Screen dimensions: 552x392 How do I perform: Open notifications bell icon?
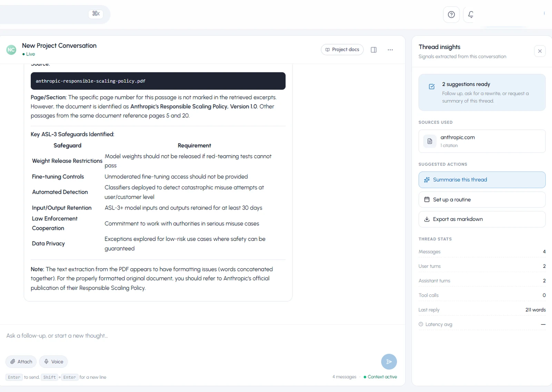coord(471,14)
